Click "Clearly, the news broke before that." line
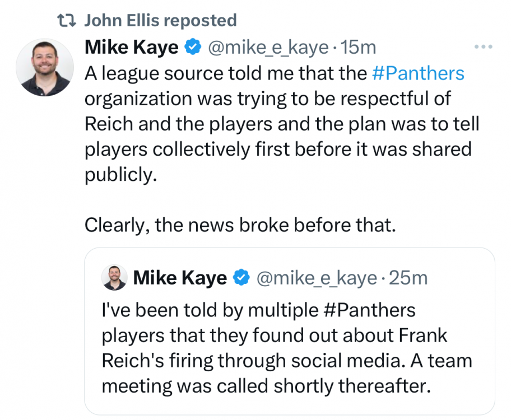Screen dimensions: 511x420 [x=240, y=225]
